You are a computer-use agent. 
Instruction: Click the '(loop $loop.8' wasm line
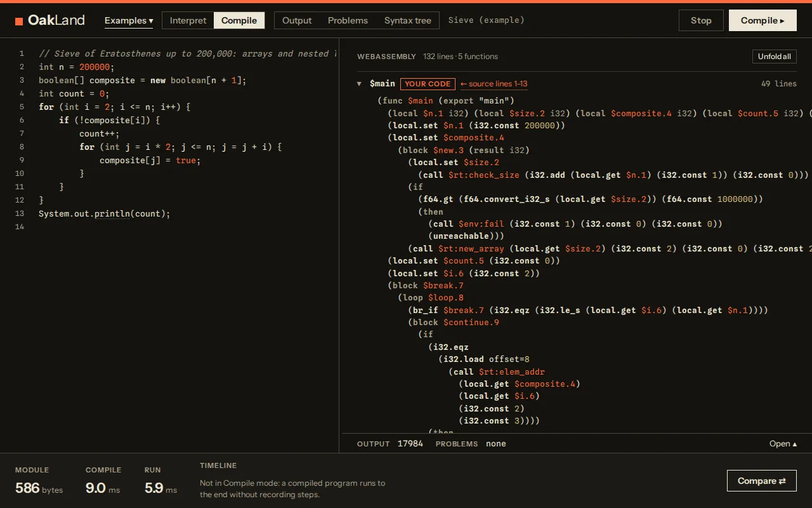pyautogui.click(x=431, y=297)
